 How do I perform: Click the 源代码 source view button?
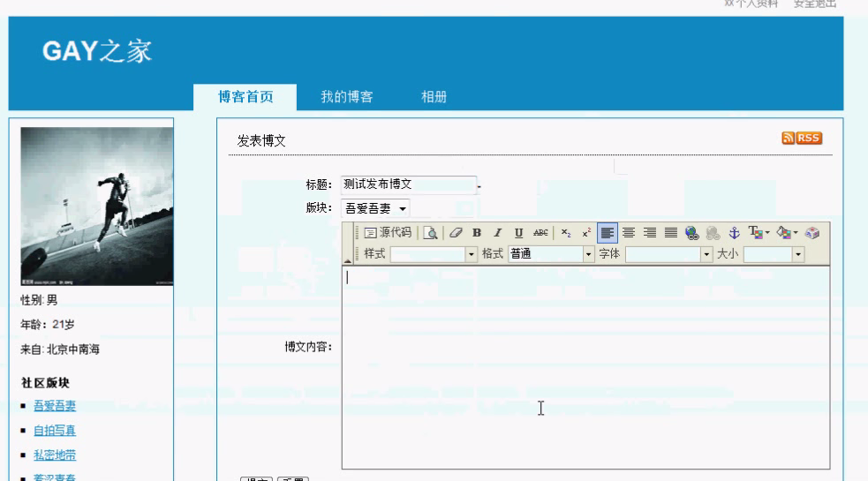point(388,232)
